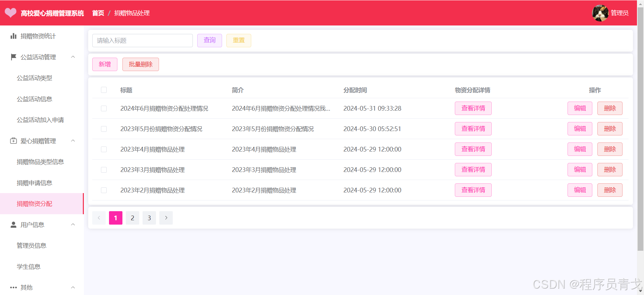Open 公益活动加入申请 menu item

pos(42,120)
